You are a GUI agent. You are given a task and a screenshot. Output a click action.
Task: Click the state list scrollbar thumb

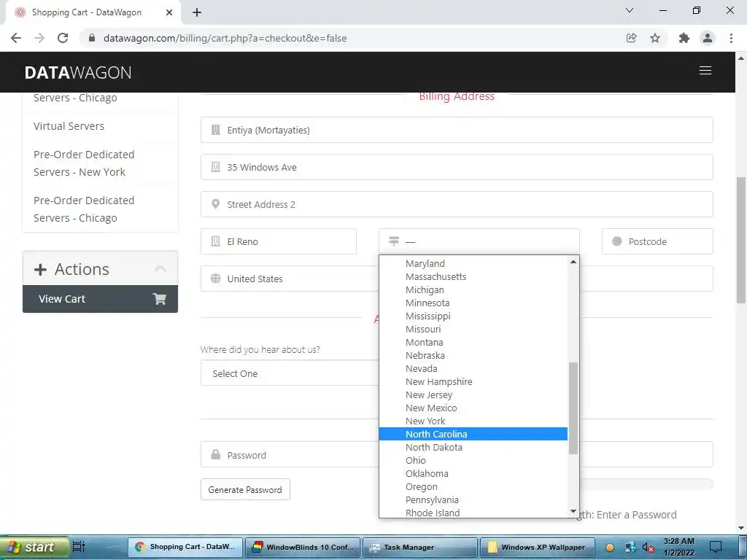coord(573,408)
